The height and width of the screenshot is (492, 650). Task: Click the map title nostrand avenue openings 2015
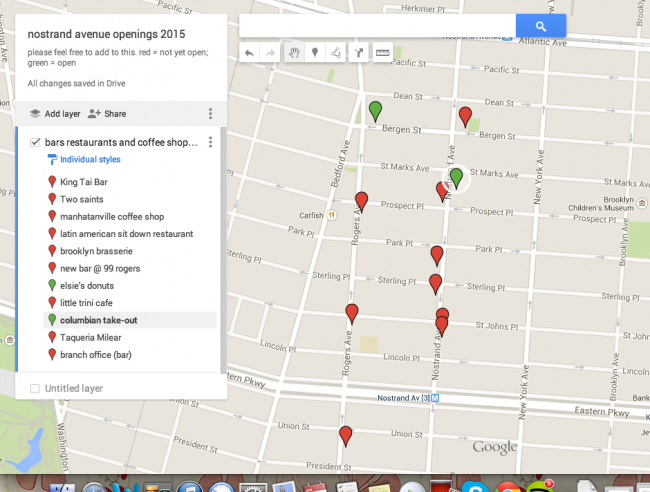(x=107, y=34)
